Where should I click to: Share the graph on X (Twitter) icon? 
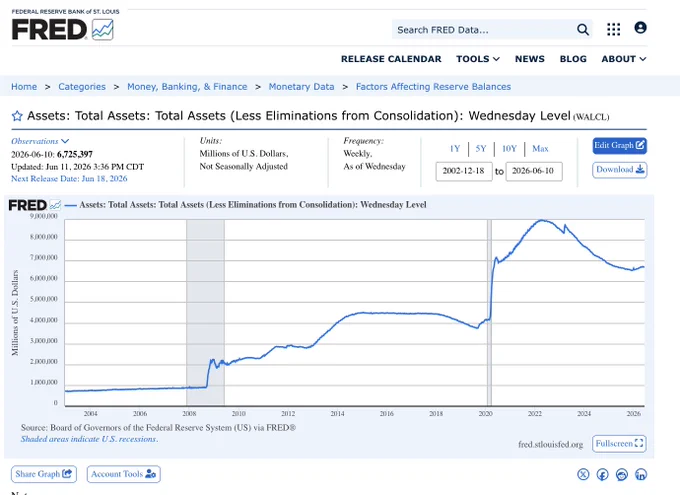click(583, 474)
